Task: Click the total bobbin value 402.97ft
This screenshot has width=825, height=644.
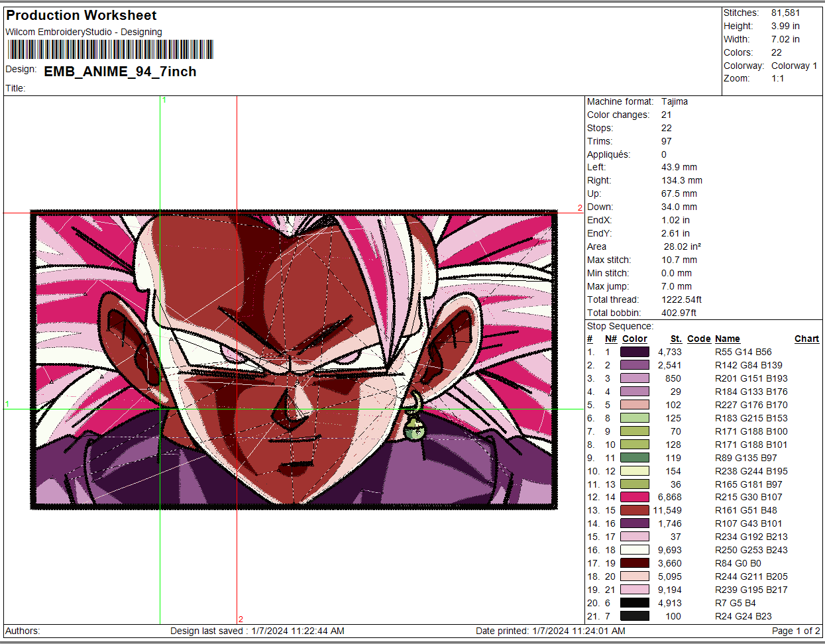Action: click(679, 313)
